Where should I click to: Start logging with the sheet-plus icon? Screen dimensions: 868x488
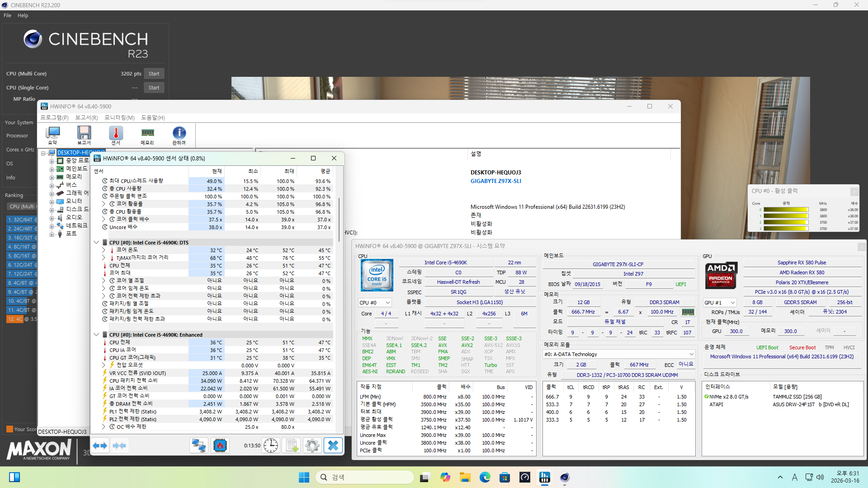tap(292, 446)
